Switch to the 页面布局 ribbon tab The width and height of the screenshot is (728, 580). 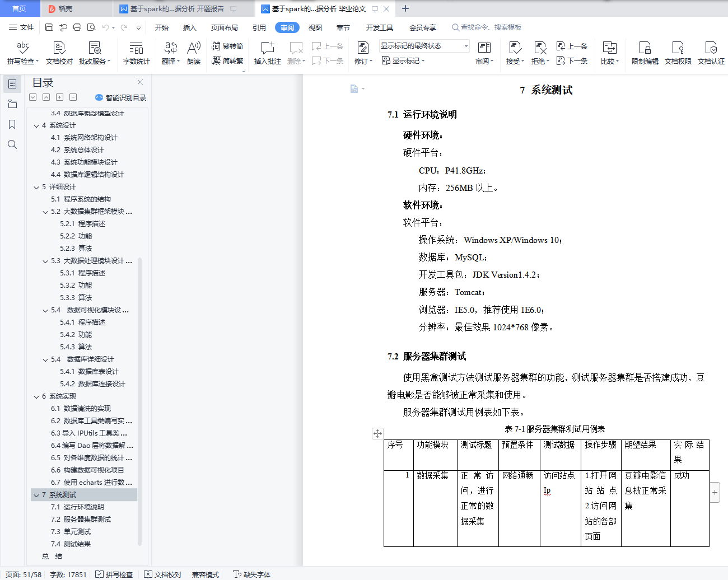225,27
